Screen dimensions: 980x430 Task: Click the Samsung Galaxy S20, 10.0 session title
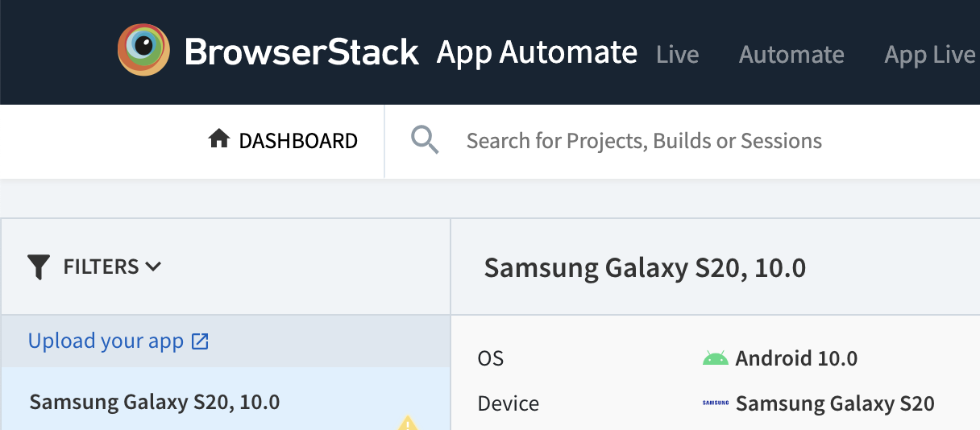(x=645, y=267)
